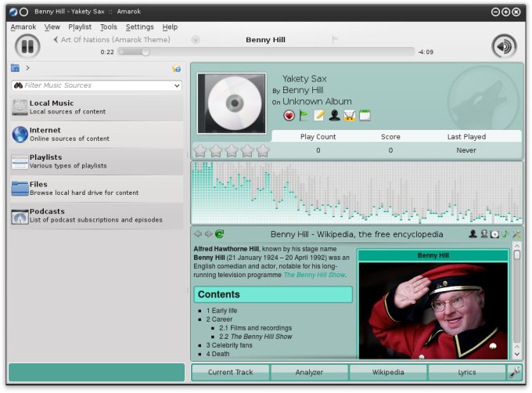Go to previous track Art Of Nations
The height and width of the screenshot is (393, 532).
click(x=112, y=40)
